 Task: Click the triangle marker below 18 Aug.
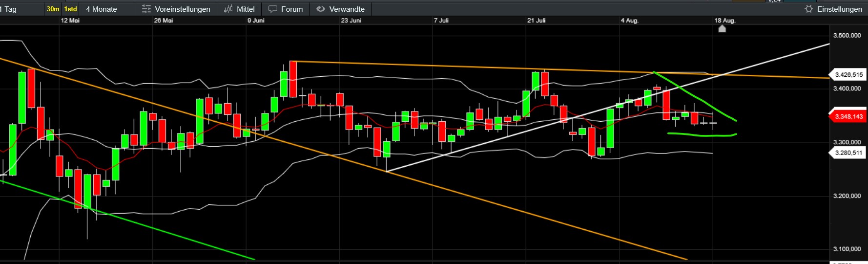(722, 28)
